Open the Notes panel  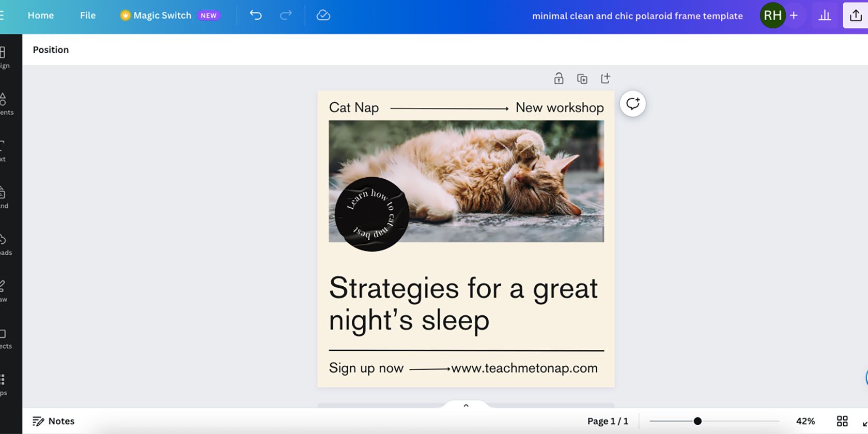pyautogui.click(x=54, y=421)
